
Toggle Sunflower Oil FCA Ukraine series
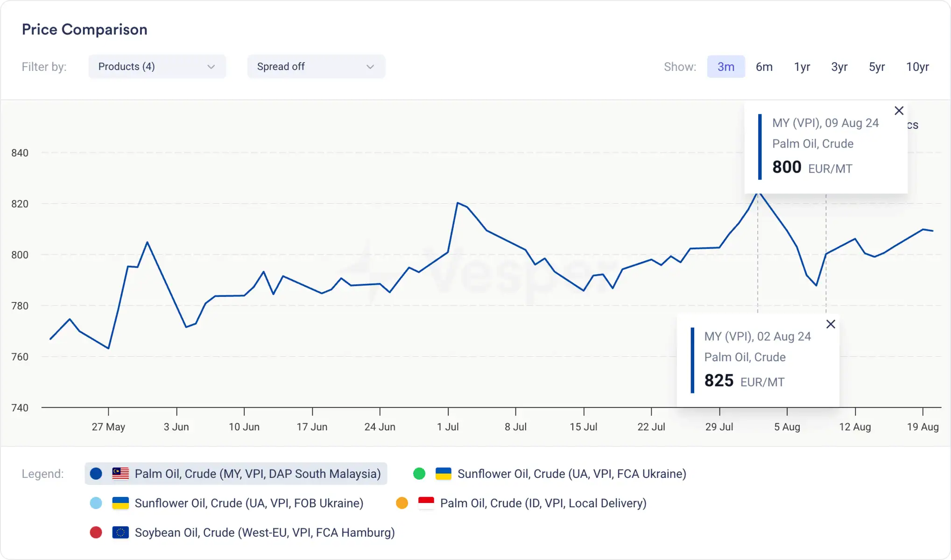tap(549, 474)
